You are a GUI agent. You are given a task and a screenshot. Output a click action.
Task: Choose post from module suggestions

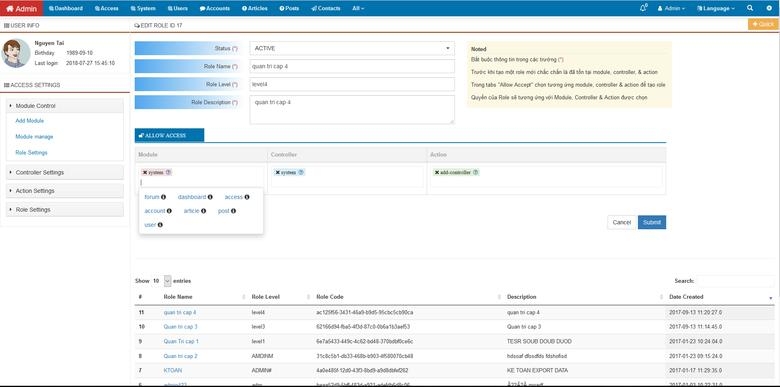(x=223, y=211)
